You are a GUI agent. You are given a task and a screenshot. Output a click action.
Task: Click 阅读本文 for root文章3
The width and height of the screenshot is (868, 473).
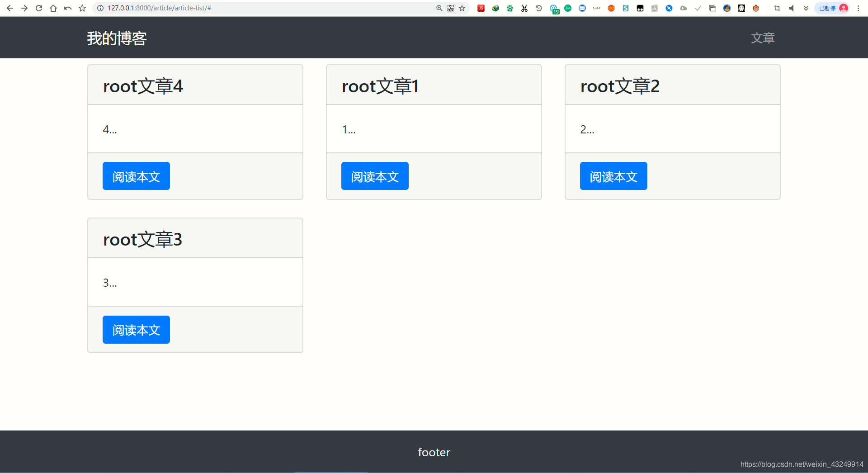point(136,330)
